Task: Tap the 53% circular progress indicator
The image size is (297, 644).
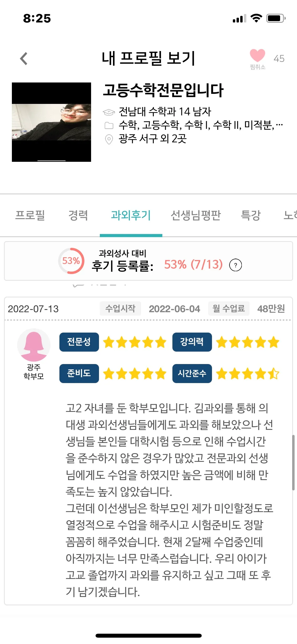Action: click(71, 261)
